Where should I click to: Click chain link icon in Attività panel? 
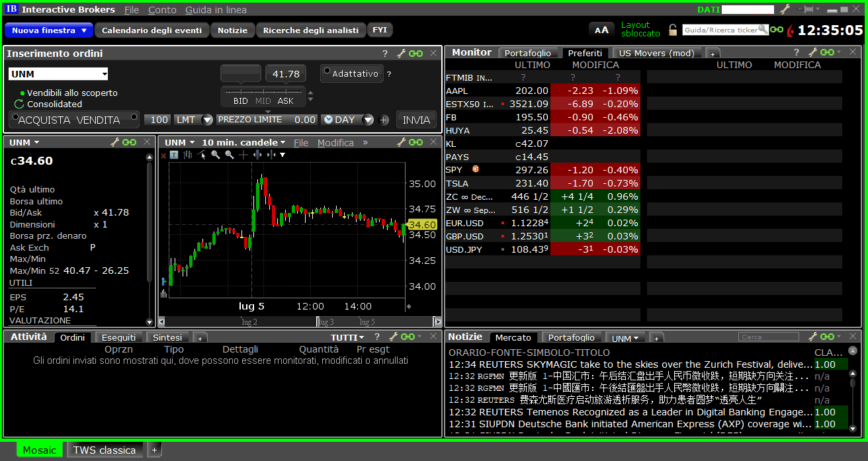408,337
